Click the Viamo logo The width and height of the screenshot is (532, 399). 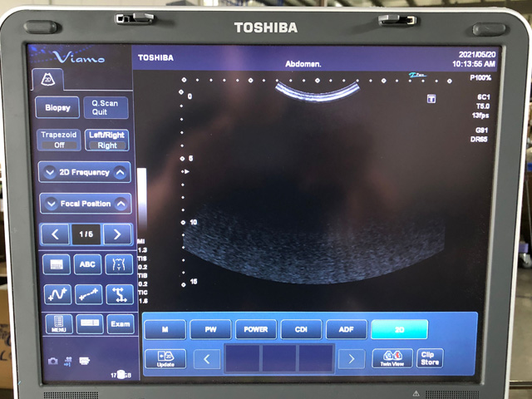point(79,57)
